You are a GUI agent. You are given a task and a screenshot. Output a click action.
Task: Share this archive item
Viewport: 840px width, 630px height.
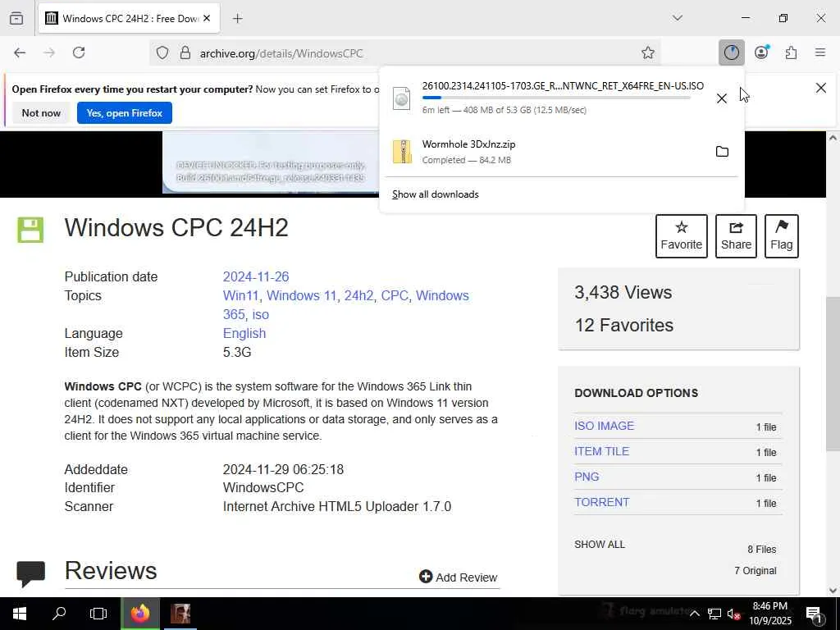736,236
